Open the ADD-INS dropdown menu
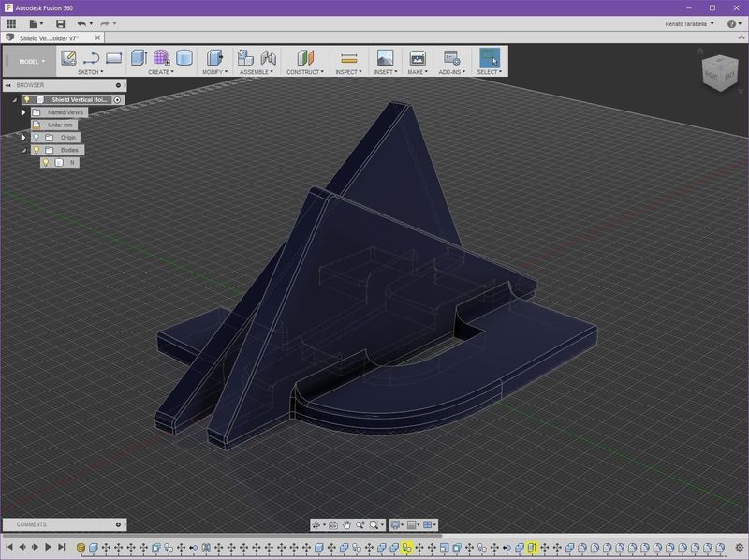Screen dimensions: 749x560 pos(452,72)
